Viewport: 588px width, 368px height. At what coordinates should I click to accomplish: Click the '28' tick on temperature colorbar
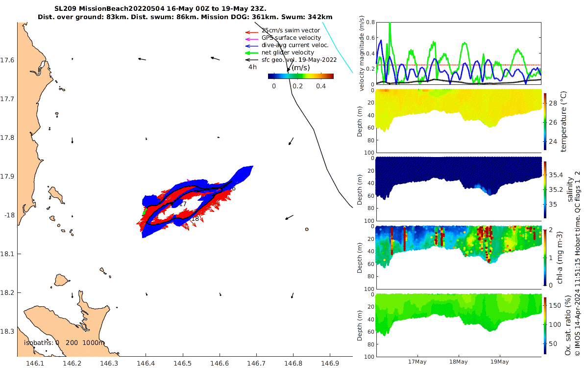(553, 104)
